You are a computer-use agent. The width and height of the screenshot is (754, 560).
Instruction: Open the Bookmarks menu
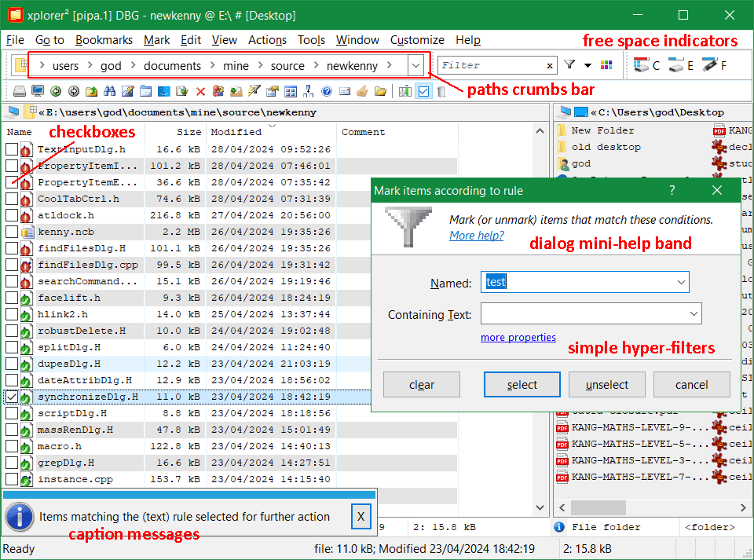[104, 40]
